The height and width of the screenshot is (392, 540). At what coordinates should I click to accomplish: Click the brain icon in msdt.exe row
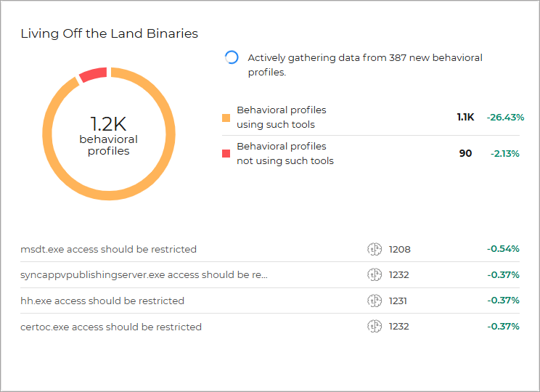point(375,249)
